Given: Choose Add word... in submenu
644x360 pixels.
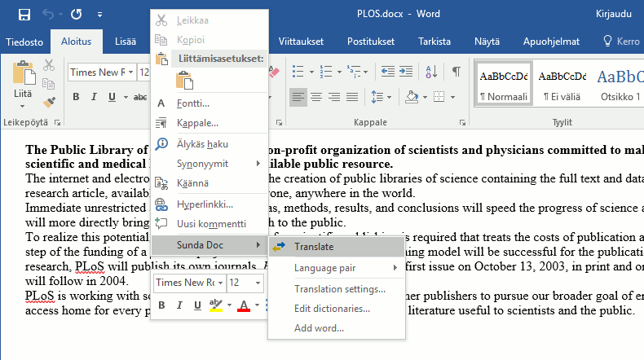Looking at the screenshot, I should (x=337, y=328).
